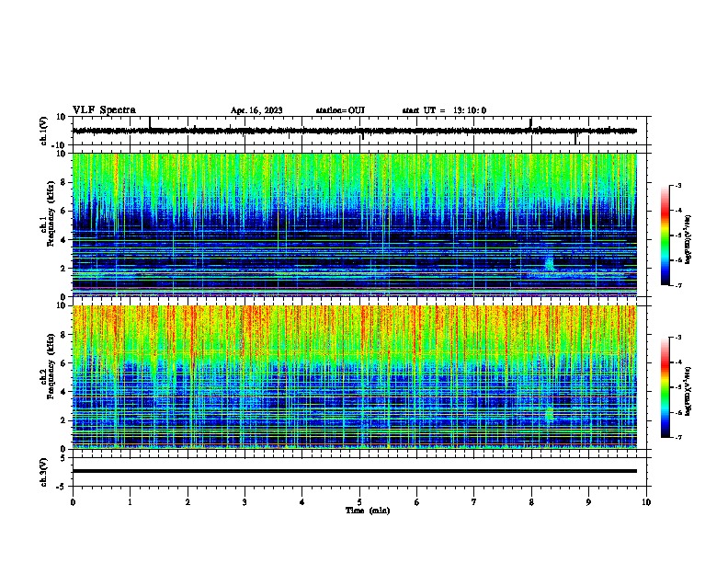Click the ch.2 color scale bar
Viewport: 728px width, 563px height.
(x=665, y=387)
